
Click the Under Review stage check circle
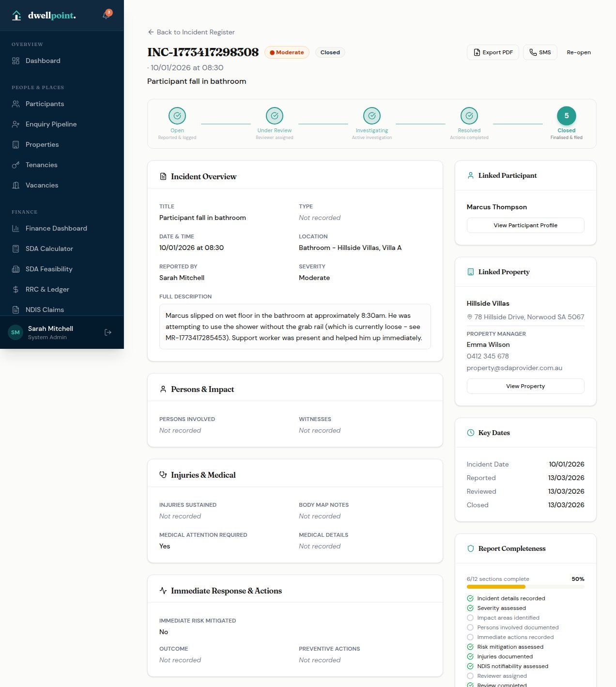pos(275,116)
